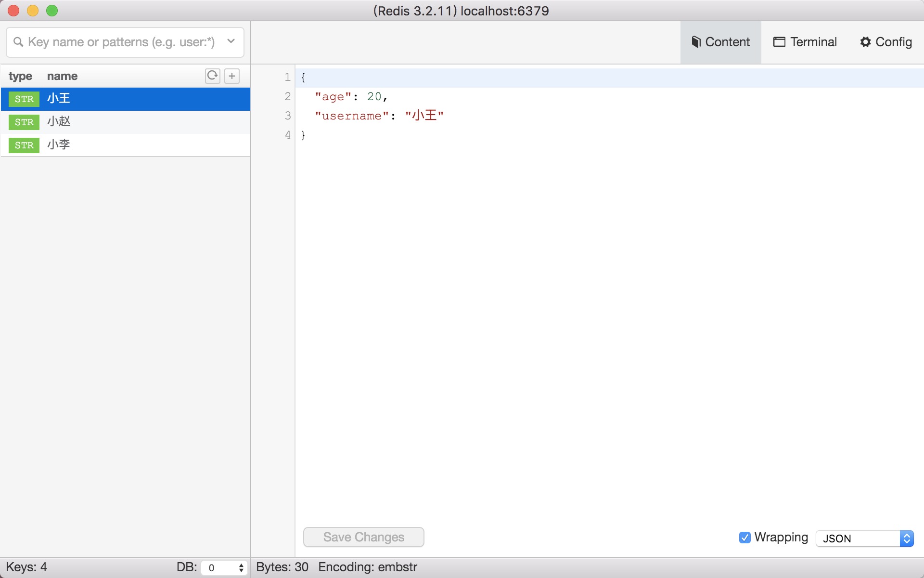Click the add new key icon
Screen dimensions: 924x578
tap(231, 75)
